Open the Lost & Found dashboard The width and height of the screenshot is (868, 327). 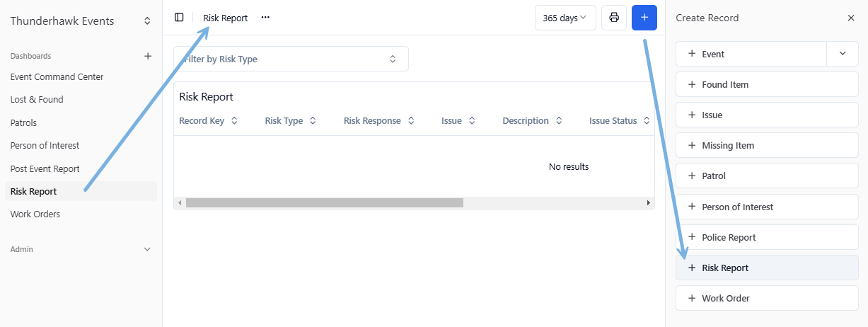(37, 100)
